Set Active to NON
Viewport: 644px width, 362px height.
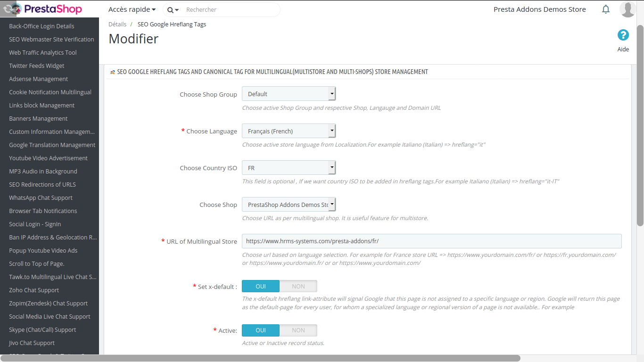click(x=298, y=330)
